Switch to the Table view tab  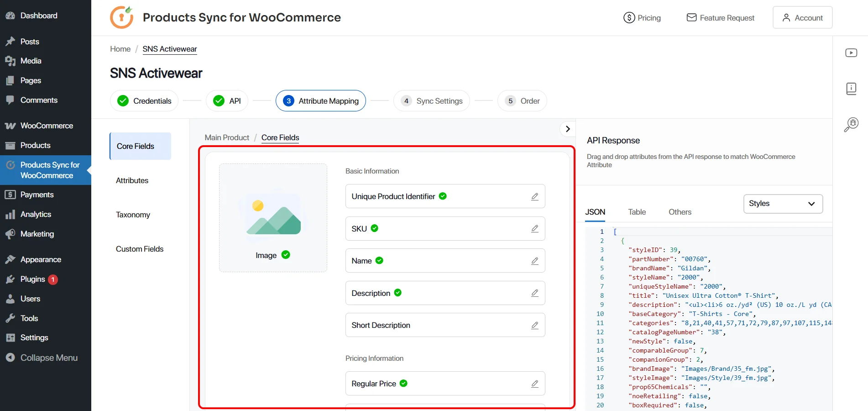pos(637,211)
